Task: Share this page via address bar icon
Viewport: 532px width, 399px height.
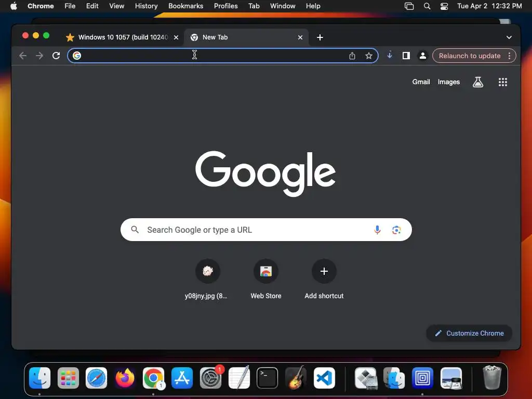Action: (x=352, y=56)
